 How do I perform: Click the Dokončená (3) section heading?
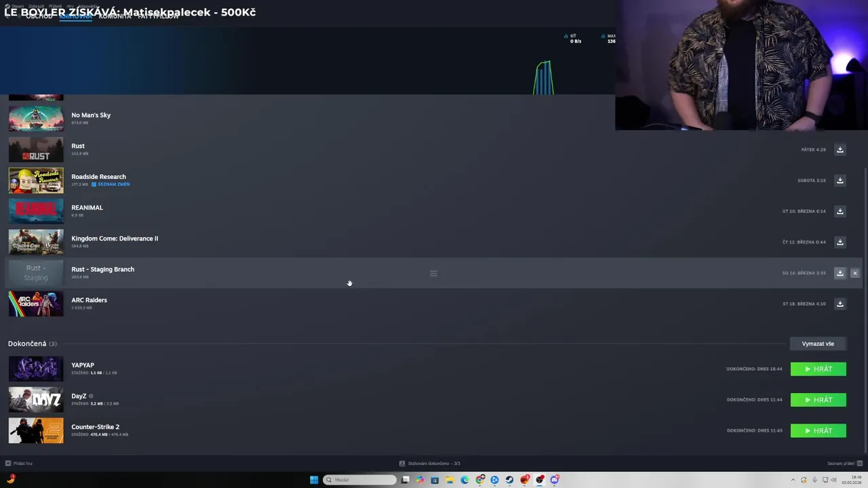coord(33,344)
